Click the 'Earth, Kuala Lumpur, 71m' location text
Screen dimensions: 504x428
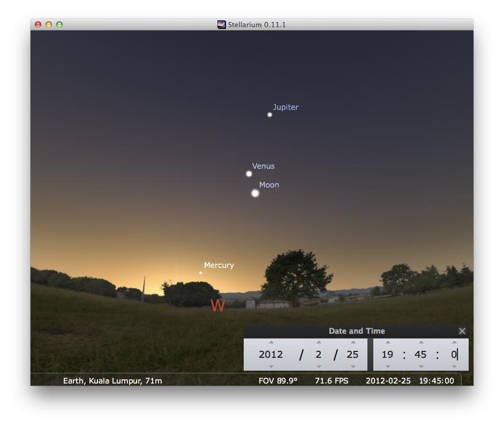point(112,381)
